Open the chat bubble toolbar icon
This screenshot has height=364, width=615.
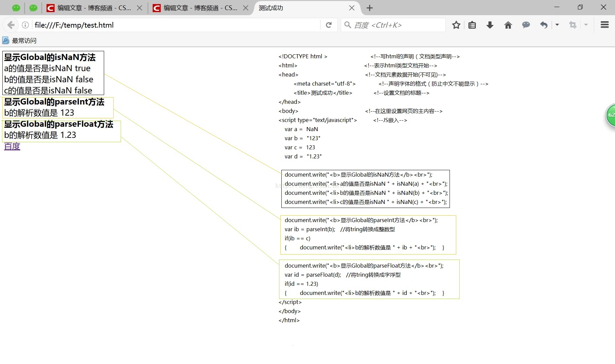point(526,25)
